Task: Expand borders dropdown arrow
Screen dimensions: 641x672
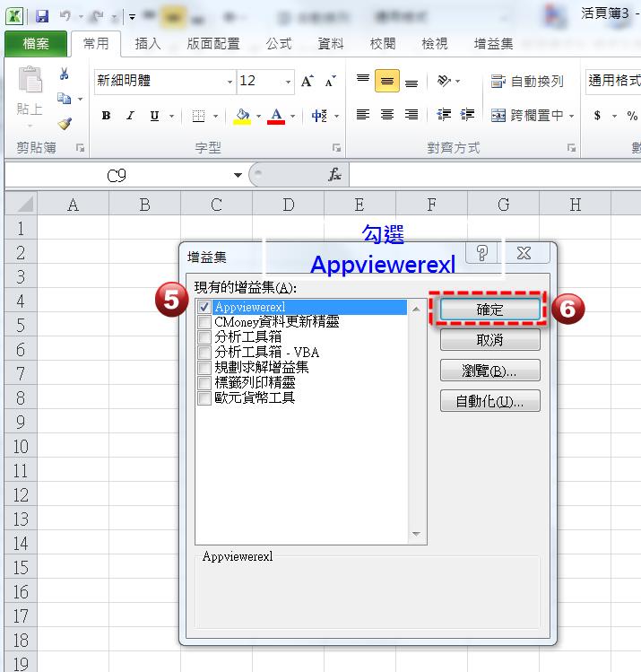Action: coord(215,116)
